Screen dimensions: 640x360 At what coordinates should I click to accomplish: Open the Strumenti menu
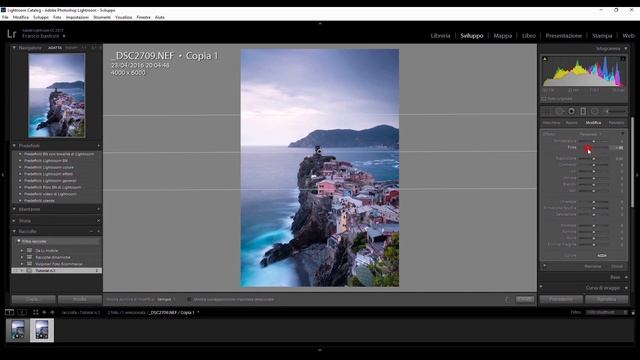[x=102, y=17]
